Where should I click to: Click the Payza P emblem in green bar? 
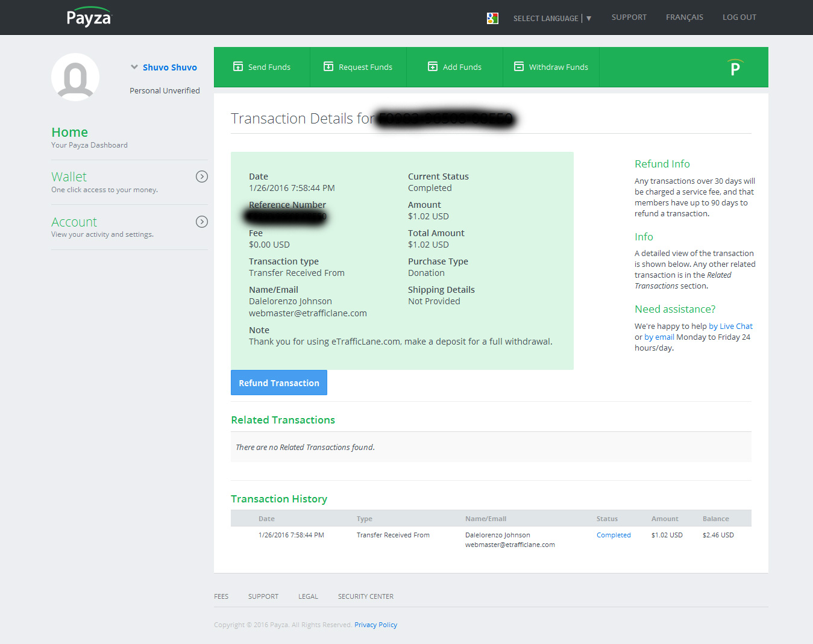coord(735,67)
